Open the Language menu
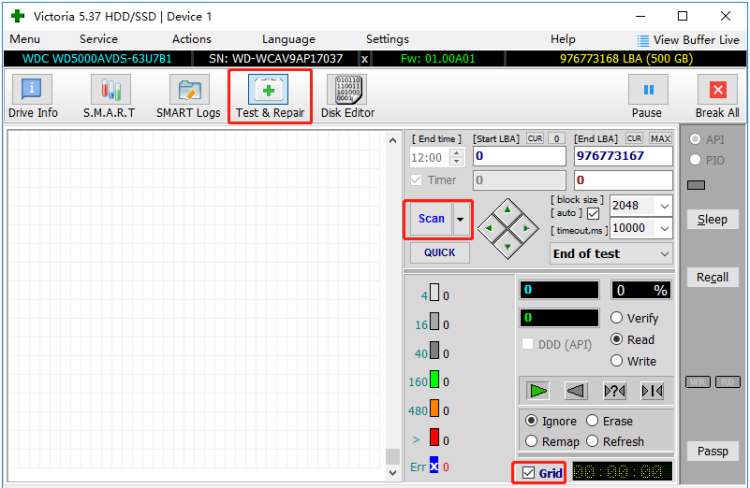Viewport: 750px width, 488px height. coord(288,39)
